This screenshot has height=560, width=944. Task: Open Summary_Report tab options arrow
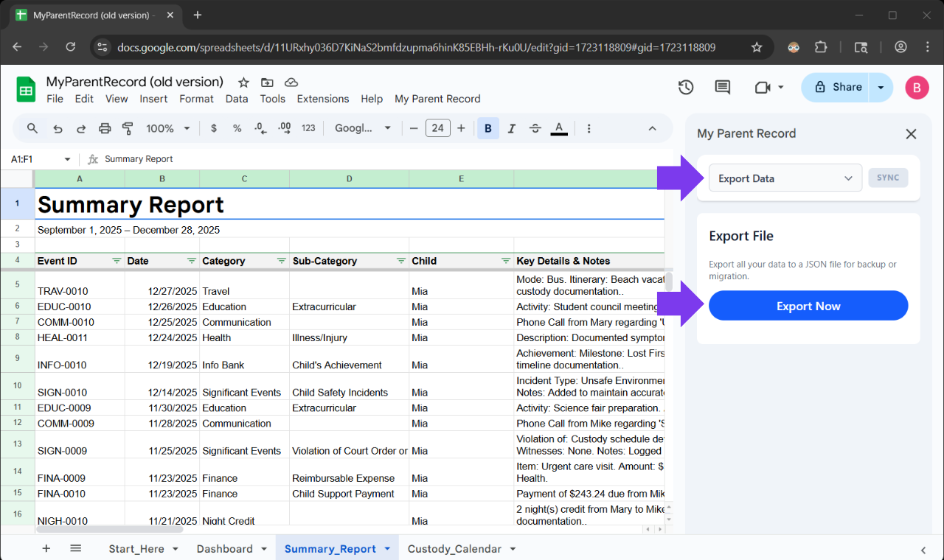pos(386,549)
